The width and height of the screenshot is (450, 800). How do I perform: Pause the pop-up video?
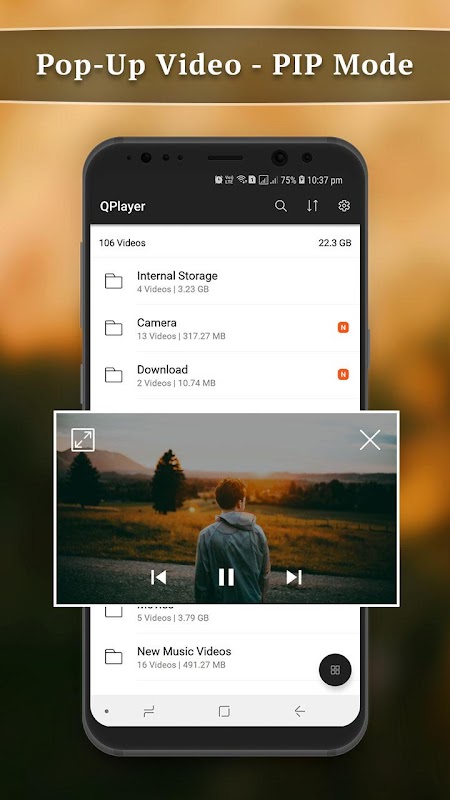click(226, 577)
